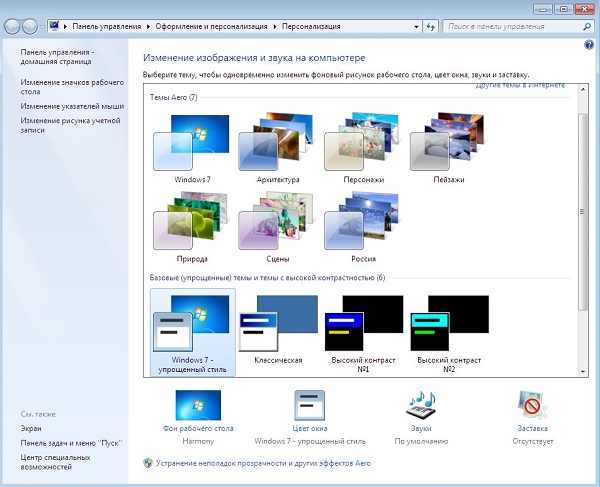Image resolution: width=600 pixels, height=487 pixels.
Task: Click the theme list scroll down arrow
Action: [x=583, y=371]
